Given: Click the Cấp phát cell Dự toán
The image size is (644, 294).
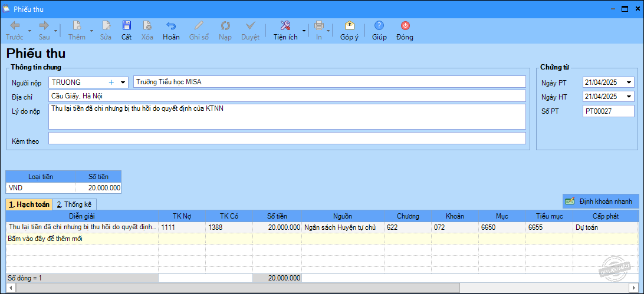Looking at the screenshot, I should click(606, 227).
